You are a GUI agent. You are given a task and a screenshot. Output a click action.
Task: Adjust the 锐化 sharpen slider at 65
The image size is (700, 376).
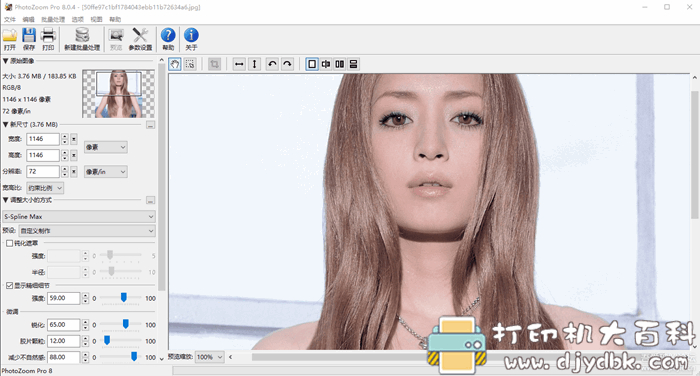[x=126, y=324]
